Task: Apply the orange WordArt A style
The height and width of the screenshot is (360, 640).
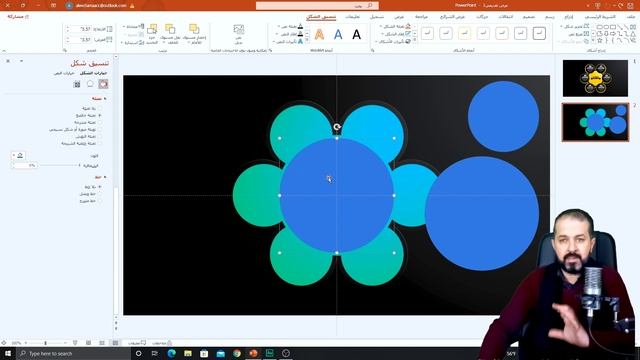Action: click(319, 35)
